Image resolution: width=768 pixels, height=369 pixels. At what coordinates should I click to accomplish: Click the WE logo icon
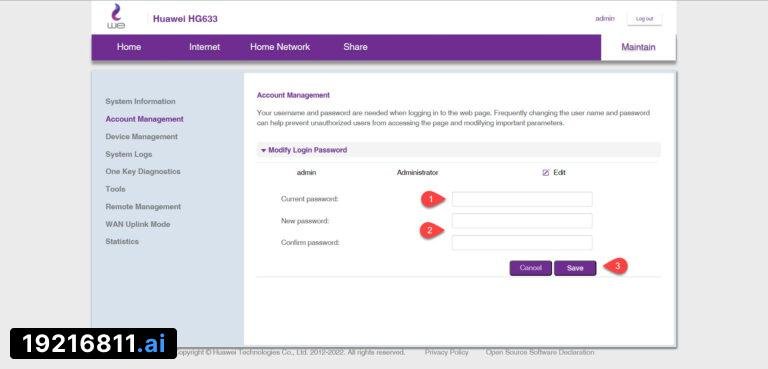coord(116,17)
